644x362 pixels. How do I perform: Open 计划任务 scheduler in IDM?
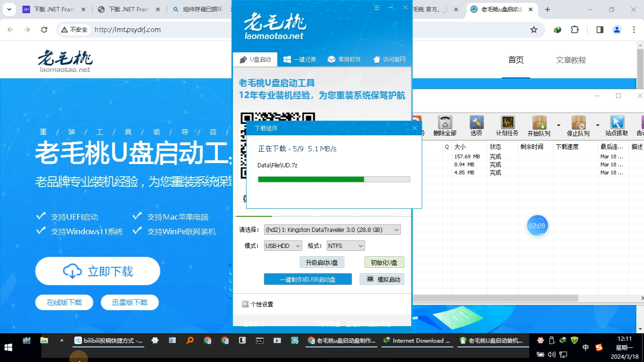point(507,126)
